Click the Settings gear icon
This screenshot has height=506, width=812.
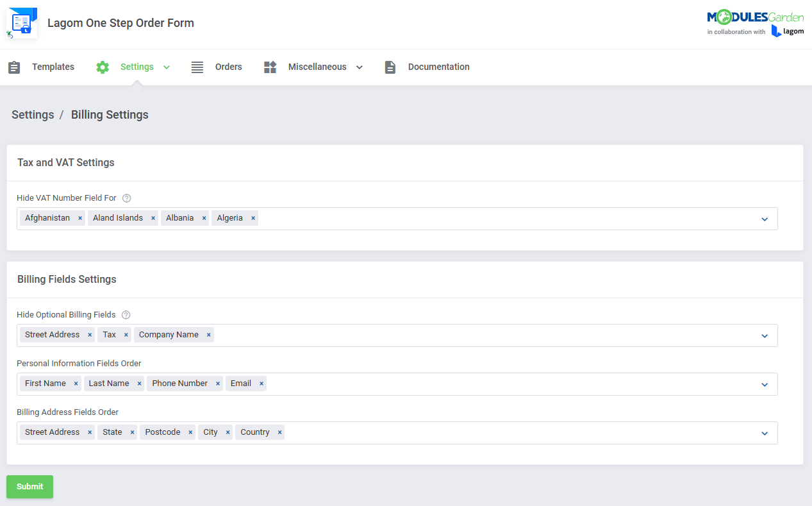pos(103,67)
